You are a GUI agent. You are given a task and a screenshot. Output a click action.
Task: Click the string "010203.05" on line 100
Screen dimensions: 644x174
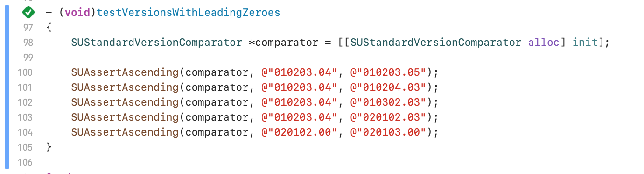pyautogui.click(x=388, y=72)
